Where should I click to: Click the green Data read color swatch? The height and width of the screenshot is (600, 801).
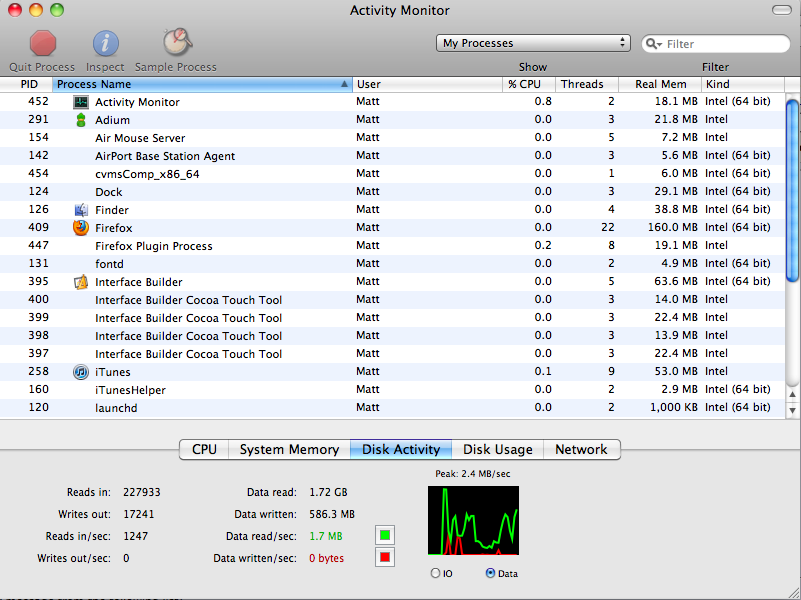point(385,535)
